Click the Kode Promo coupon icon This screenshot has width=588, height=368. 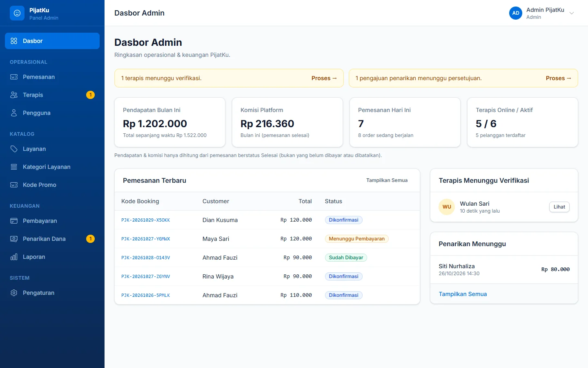click(x=14, y=185)
